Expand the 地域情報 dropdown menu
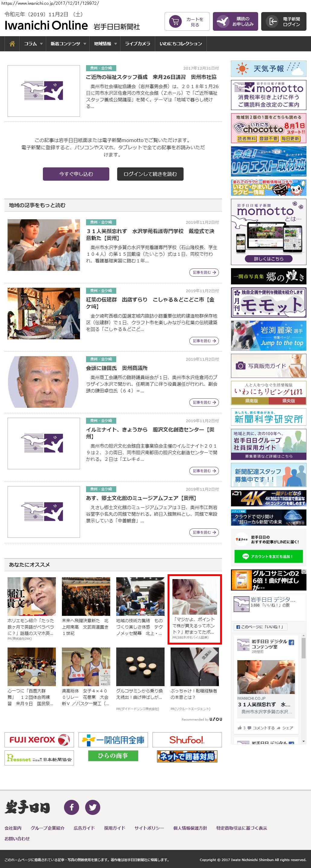 click(x=105, y=44)
